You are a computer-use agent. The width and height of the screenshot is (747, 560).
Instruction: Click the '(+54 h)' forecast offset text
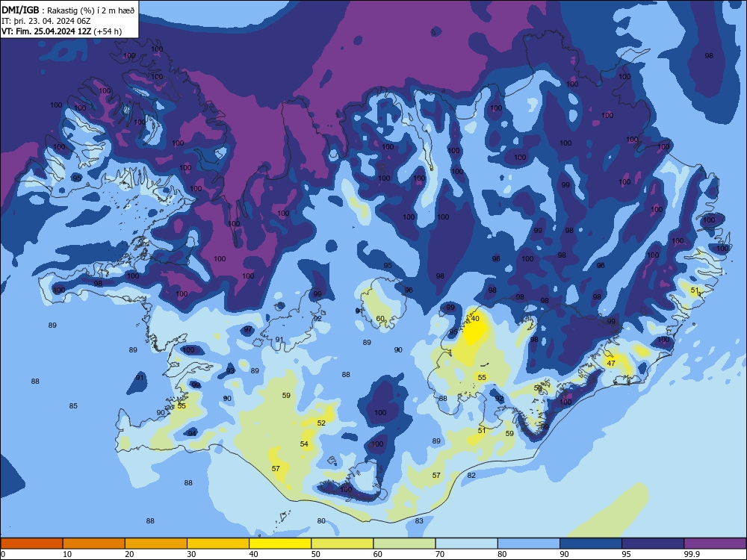pyautogui.click(x=108, y=31)
